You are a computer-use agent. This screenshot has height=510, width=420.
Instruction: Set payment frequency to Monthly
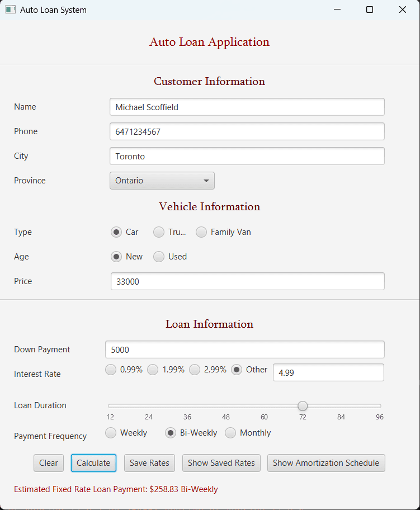point(230,433)
